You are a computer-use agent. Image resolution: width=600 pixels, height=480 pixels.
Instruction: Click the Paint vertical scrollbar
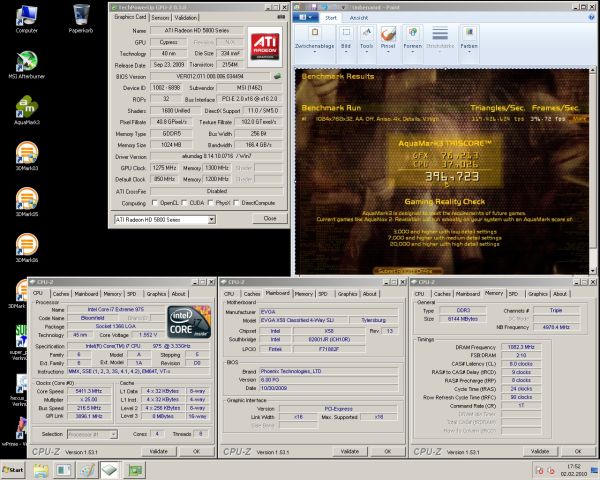coord(593,171)
